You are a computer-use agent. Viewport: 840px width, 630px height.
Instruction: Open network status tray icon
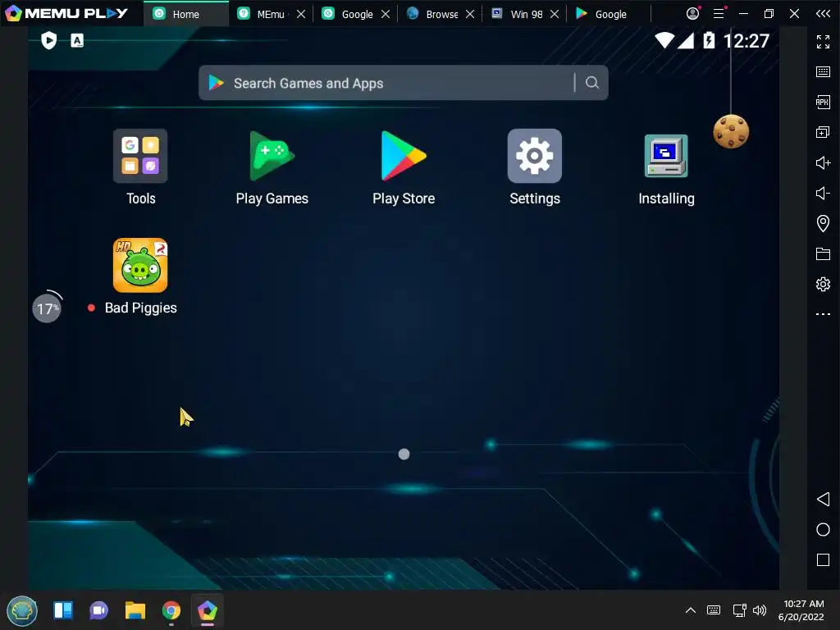(x=740, y=610)
